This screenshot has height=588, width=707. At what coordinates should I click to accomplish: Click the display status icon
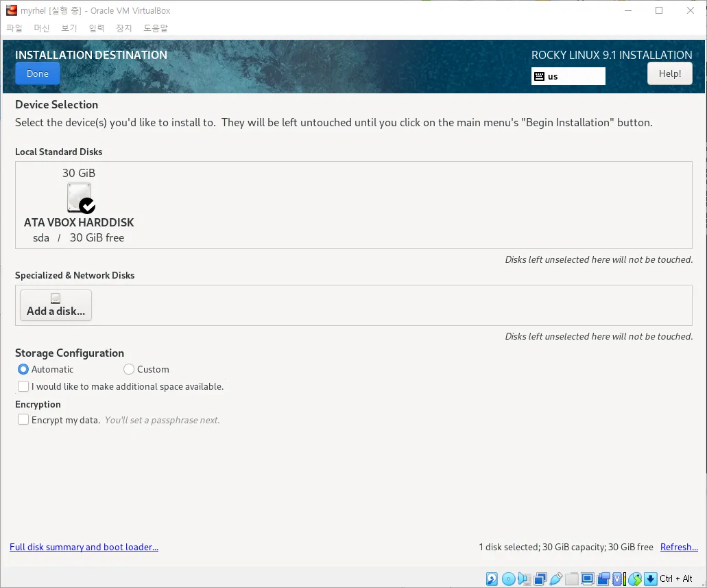coord(588,578)
